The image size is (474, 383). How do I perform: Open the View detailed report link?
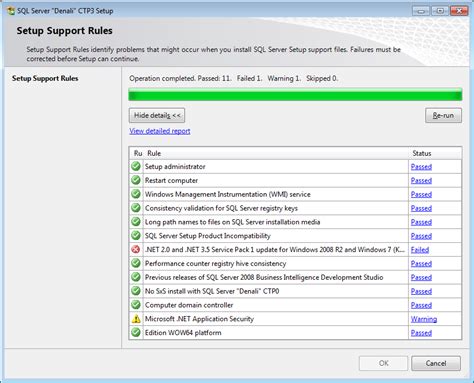(160, 131)
